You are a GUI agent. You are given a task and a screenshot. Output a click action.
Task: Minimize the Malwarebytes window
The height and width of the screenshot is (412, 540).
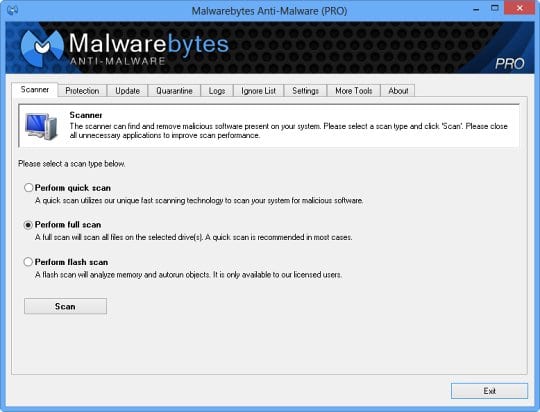[476, 10]
